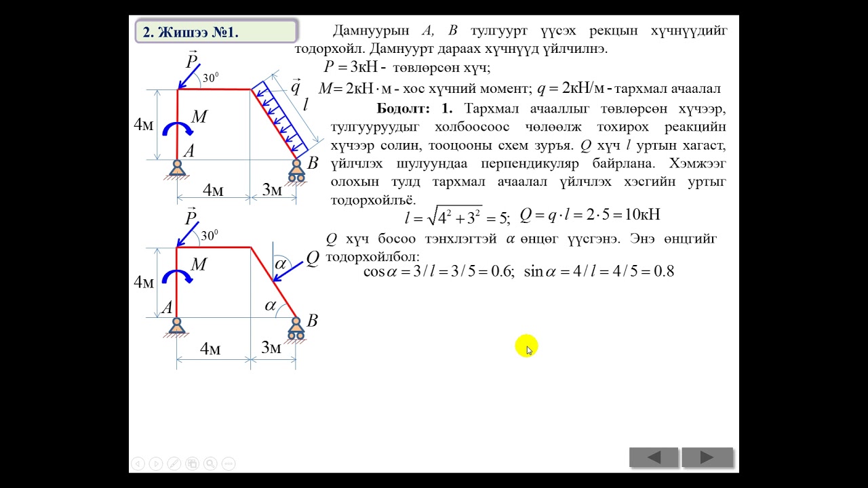Click the force label Q in lower diagram
Screen dimensions: 868x488
click(x=313, y=258)
